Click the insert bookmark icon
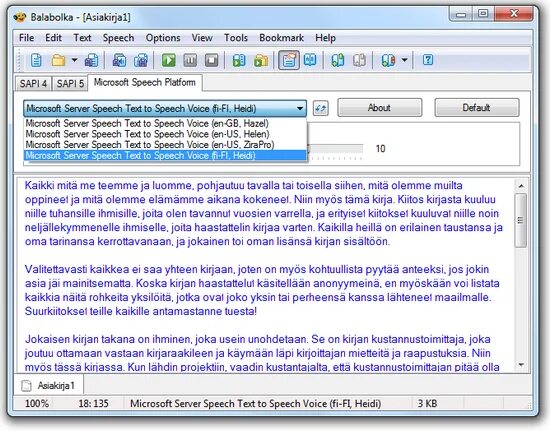 point(338,60)
